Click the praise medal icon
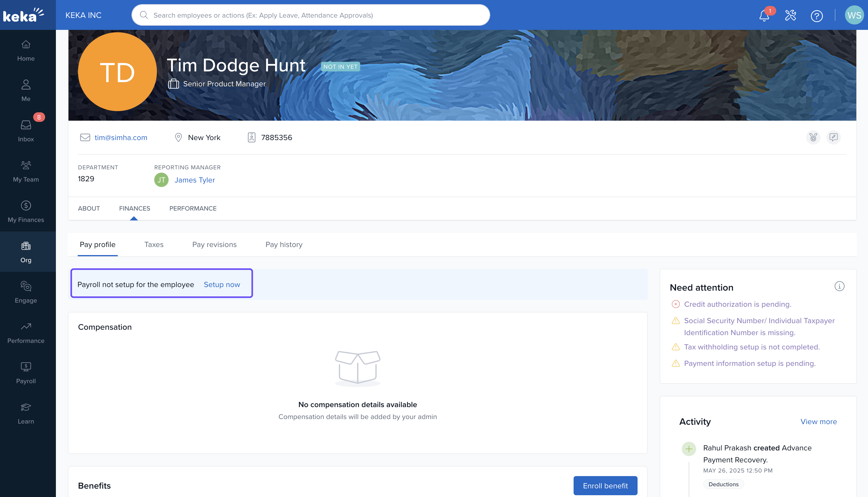This screenshot has width=868, height=497. [x=813, y=137]
